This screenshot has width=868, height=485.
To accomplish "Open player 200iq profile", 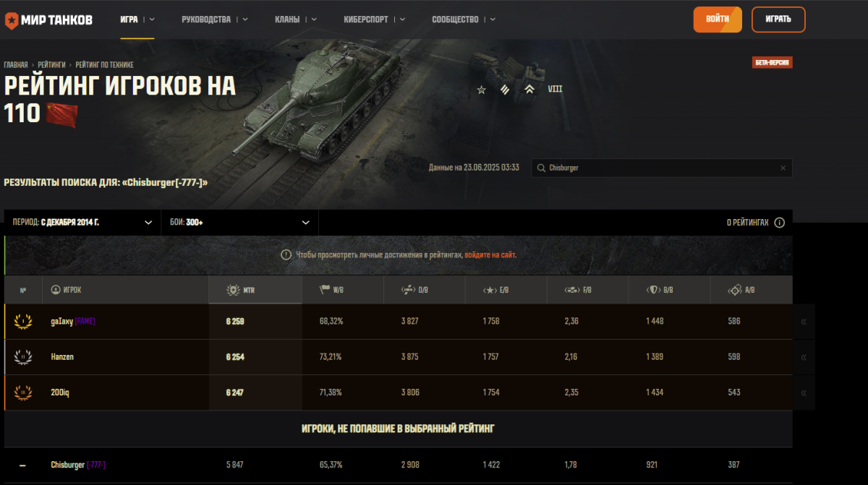I will [x=60, y=392].
